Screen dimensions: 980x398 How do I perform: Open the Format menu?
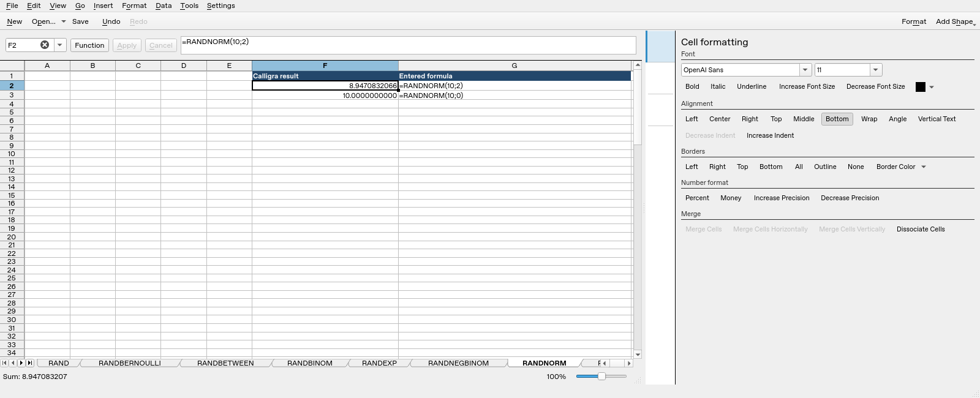pyautogui.click(x=134, y=6)
